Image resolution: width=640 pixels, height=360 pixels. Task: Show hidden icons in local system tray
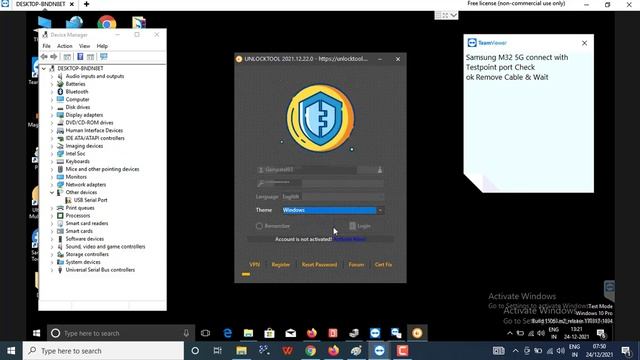click(516, 351)
